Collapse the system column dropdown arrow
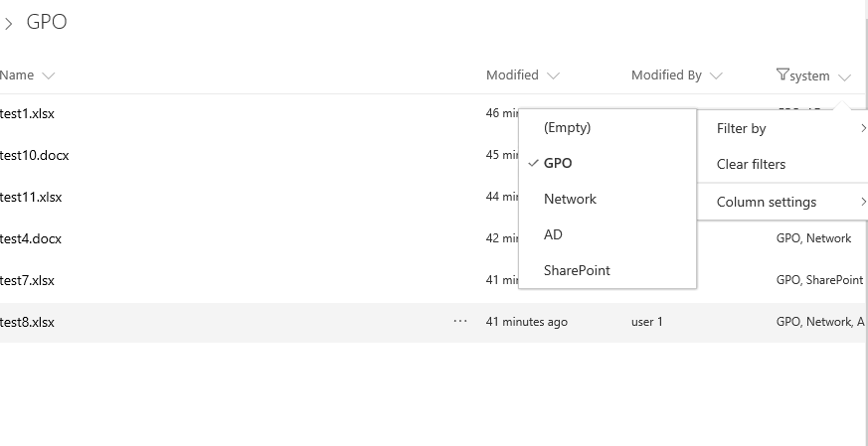This screenshot has width=868, height=446. [845, 76]
